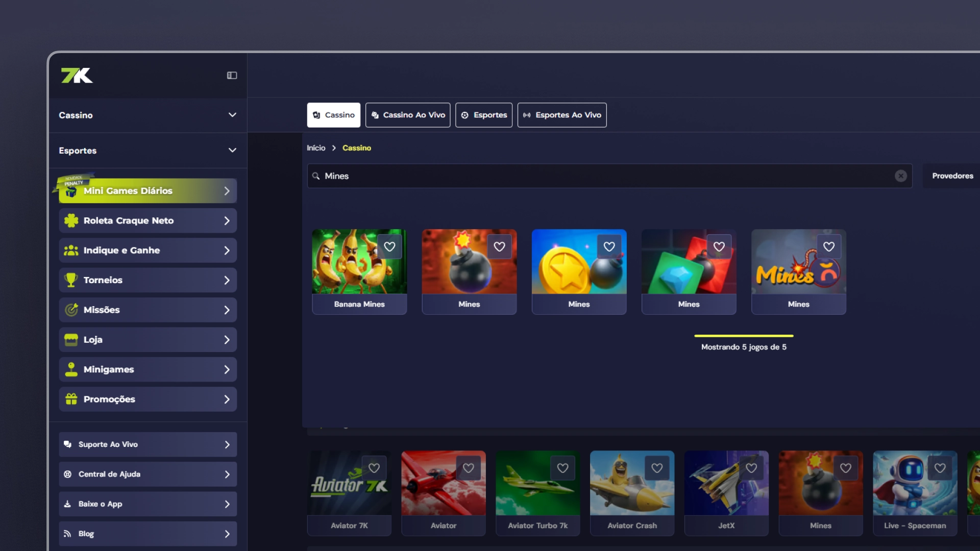Click the Promoções gift icon
This screenshot has height=551, width=980.
point(71,399)
